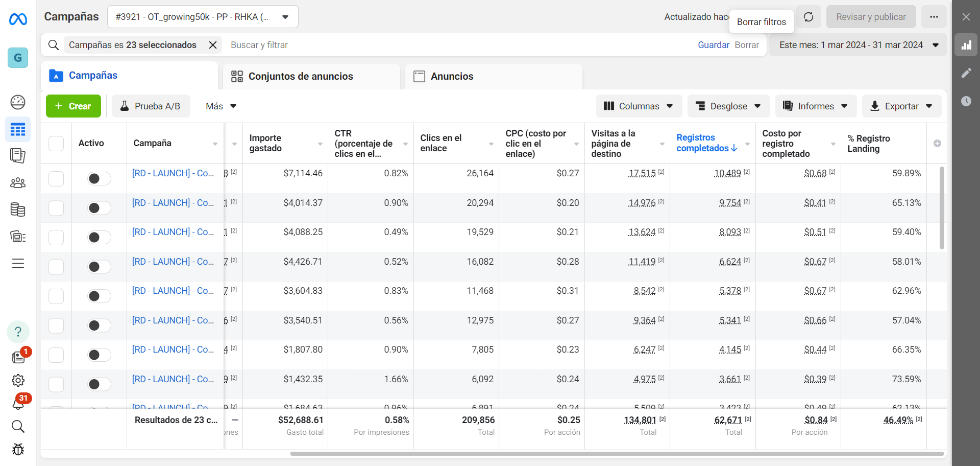Click the Guardar filter link
This screenshot has width=980, height=466.
[713, 45]
